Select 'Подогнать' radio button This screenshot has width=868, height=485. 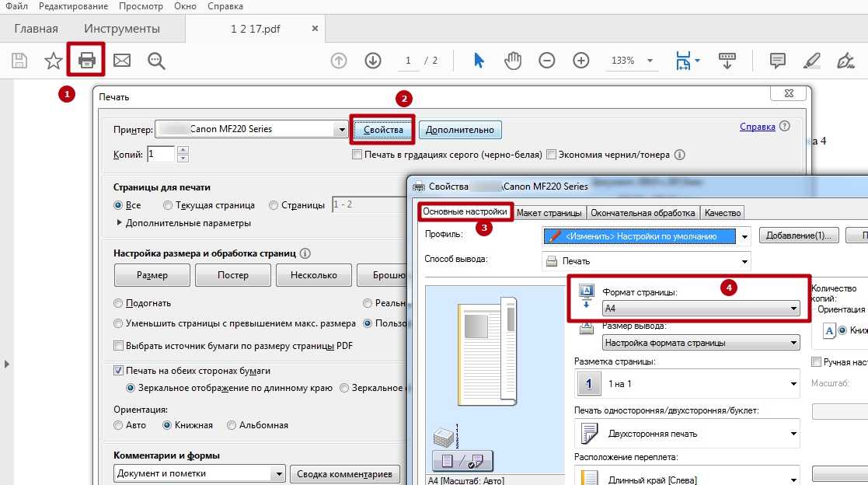[x=118, y=303]
